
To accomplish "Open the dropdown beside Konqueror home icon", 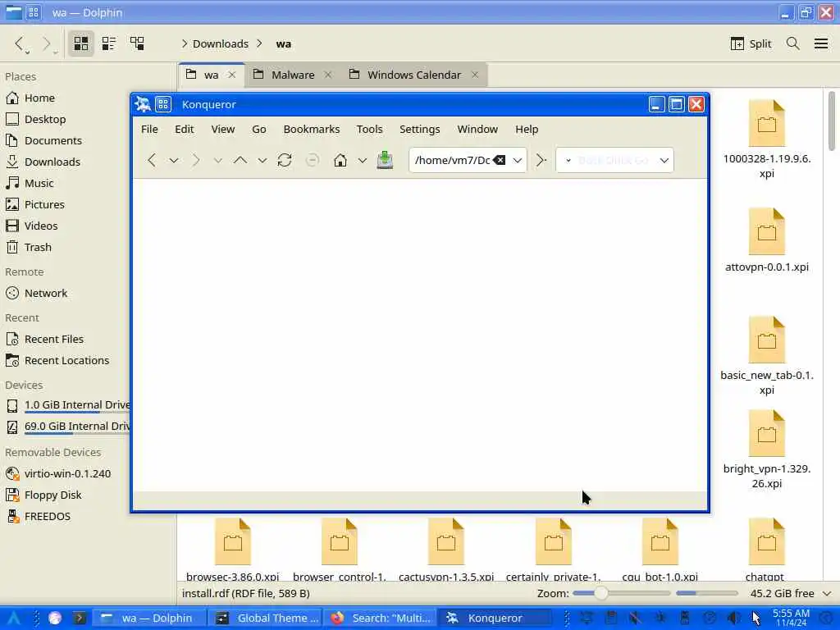I will click(362, 160).
